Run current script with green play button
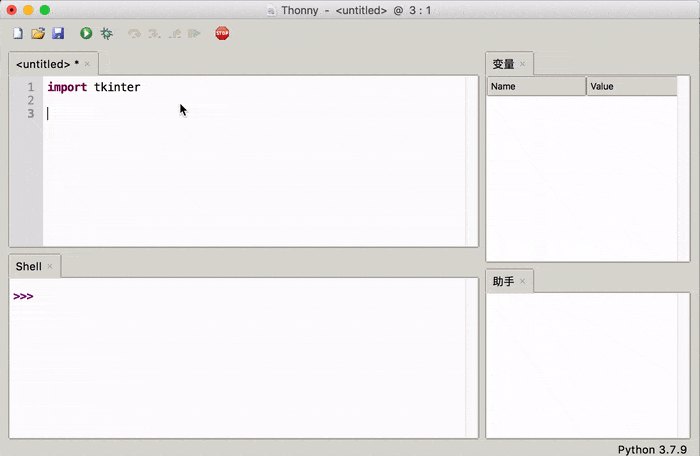The height and width of the screenshot is (456, 700). click(86, 34)
